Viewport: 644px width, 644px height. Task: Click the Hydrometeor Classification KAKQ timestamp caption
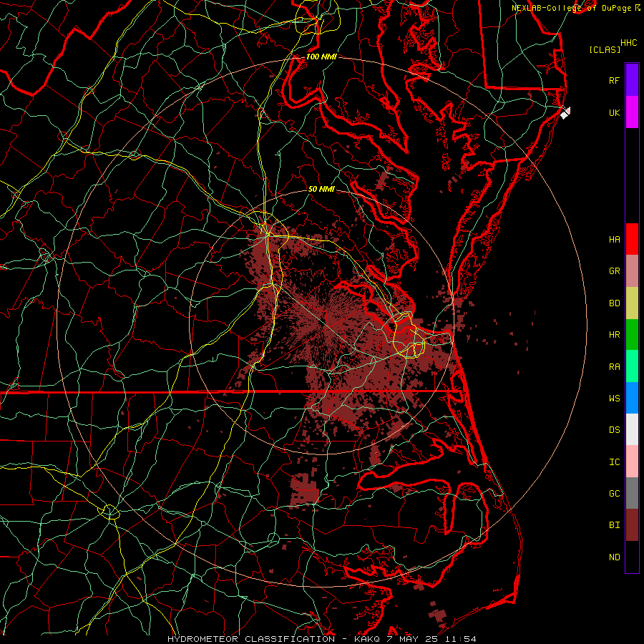click(x=321, y=639)
